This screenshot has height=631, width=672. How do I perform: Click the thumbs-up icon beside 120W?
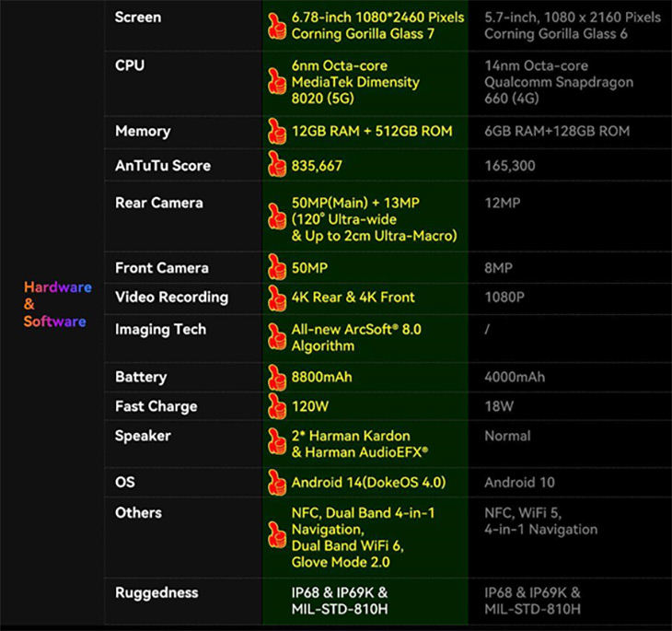[276, 406]
